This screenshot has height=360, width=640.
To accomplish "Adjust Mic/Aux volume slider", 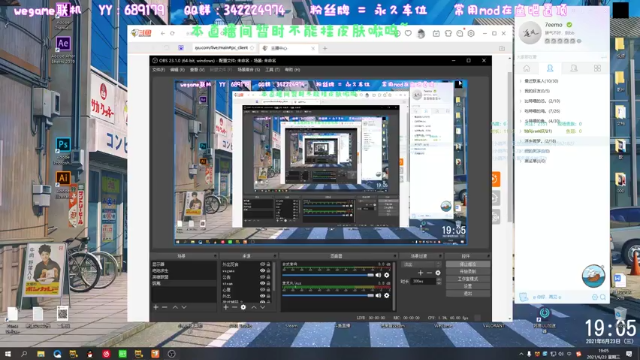I will coord(328,295).
